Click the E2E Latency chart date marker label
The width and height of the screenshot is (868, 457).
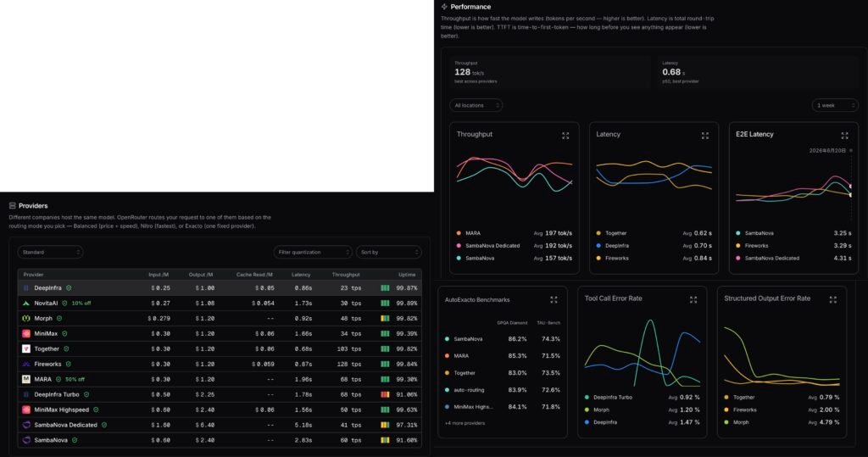(827, 151)
